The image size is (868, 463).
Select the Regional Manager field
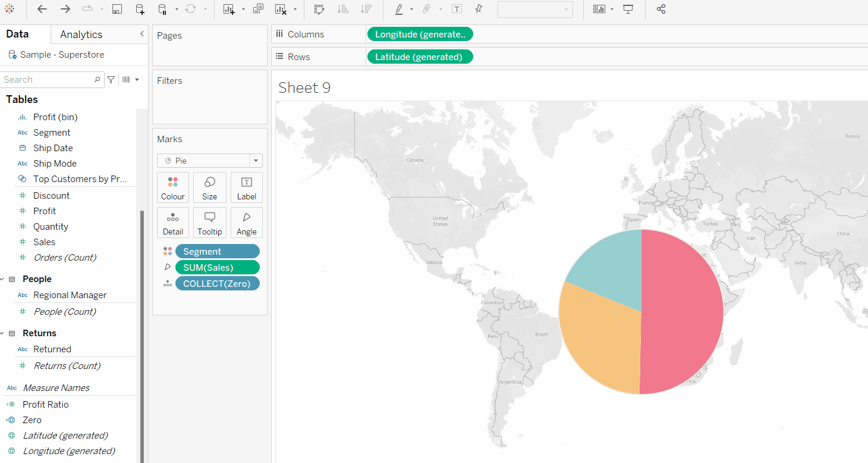point(70,295)
